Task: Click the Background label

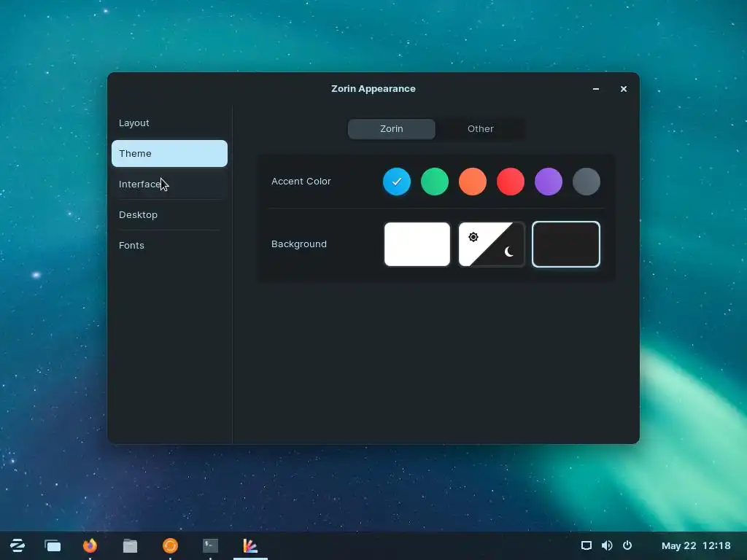Action: click(299, 244)
